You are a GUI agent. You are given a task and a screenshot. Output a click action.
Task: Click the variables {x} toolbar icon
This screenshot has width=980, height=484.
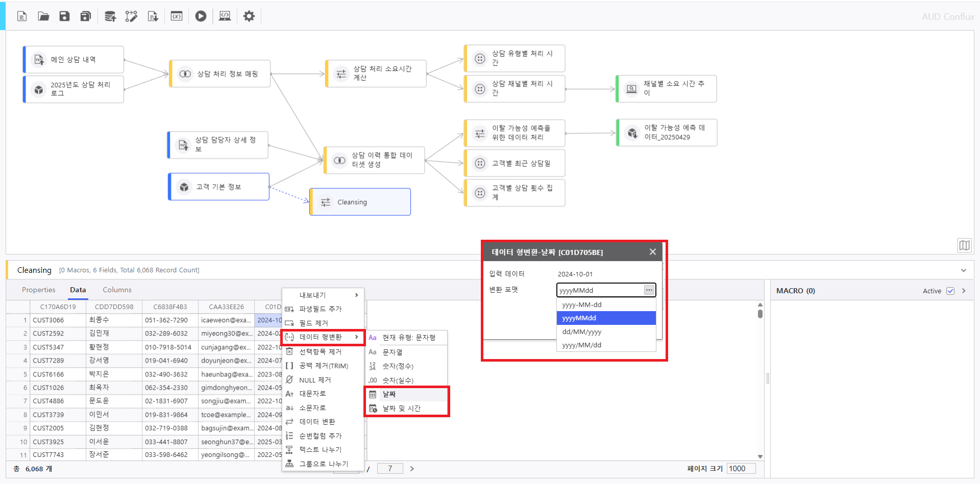177,16
